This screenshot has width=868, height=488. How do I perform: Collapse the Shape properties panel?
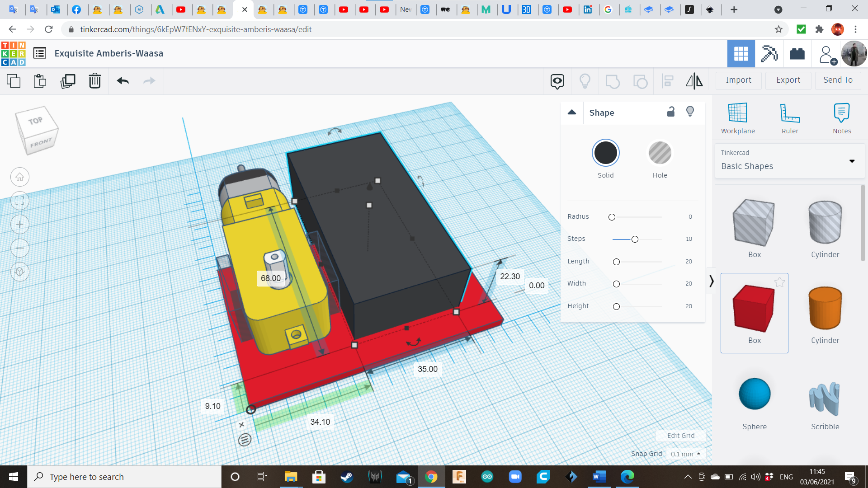(x=572, y=113)
